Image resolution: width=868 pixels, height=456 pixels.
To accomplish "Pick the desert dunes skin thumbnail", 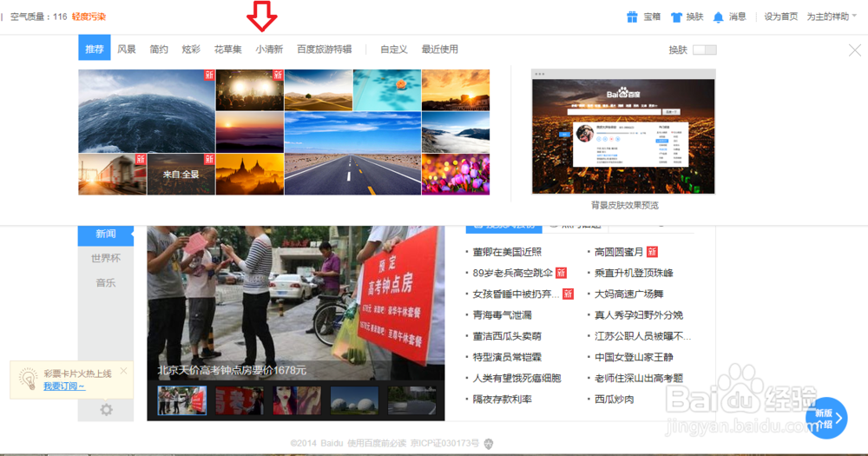I will [x=319, y=89].
